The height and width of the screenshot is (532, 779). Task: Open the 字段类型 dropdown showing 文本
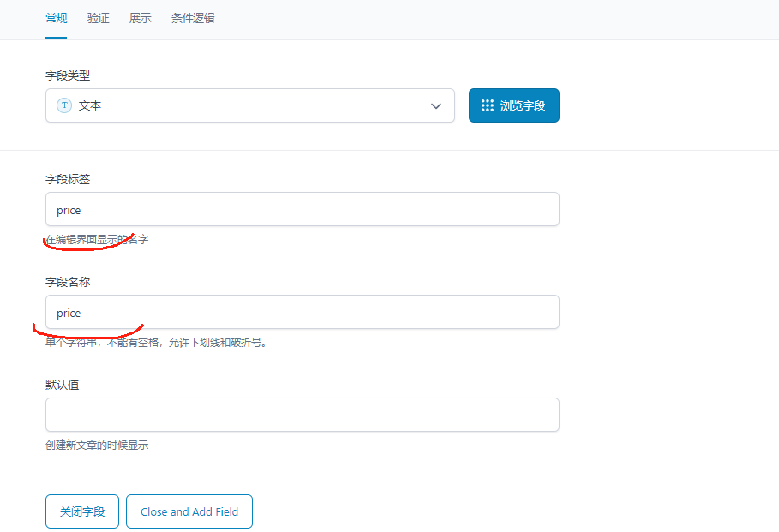click(x=250, y=105)
